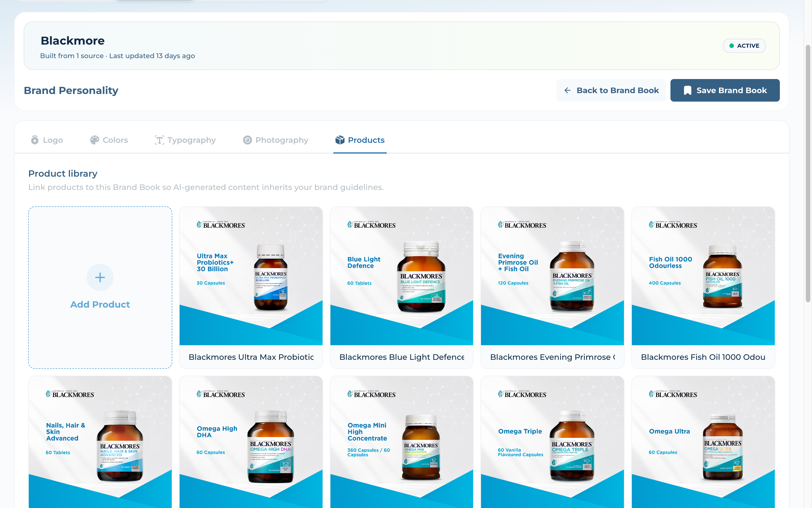Open Blue Light Defence product image

click(x=402, y=276)
